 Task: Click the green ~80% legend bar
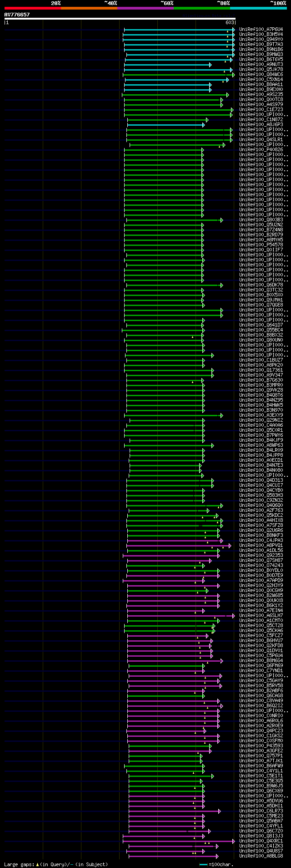(x=201, y=8)
